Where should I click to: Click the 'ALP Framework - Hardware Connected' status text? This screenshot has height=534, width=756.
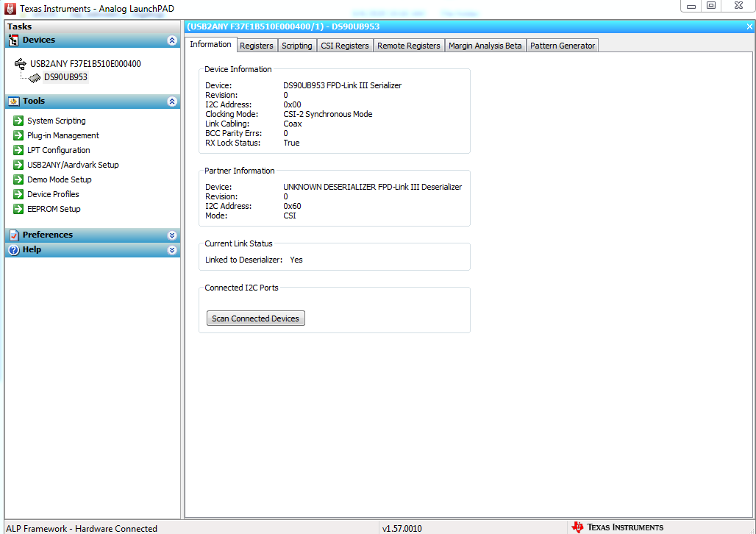coord(82,529)
